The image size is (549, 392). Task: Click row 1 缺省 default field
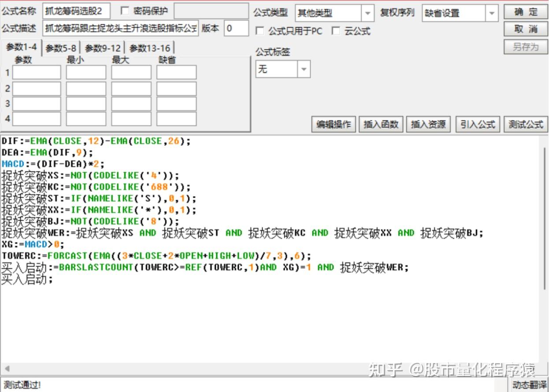[176, 72]
